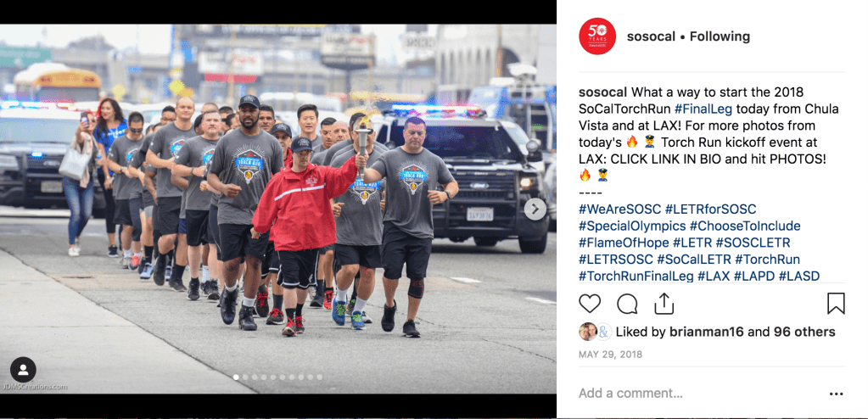
Task: Open the sosocal username in the header
Action: pos(651,36)
